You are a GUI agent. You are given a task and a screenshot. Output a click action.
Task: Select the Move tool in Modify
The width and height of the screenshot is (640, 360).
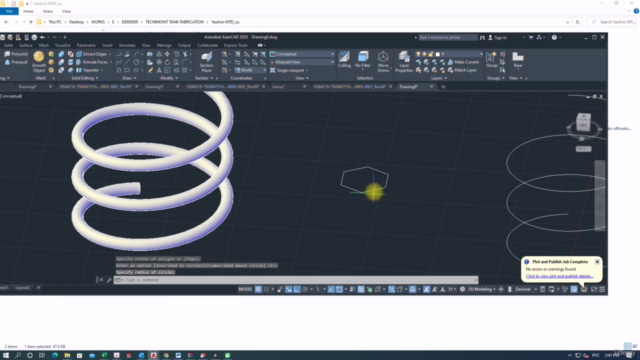click(x=167, y=54)
